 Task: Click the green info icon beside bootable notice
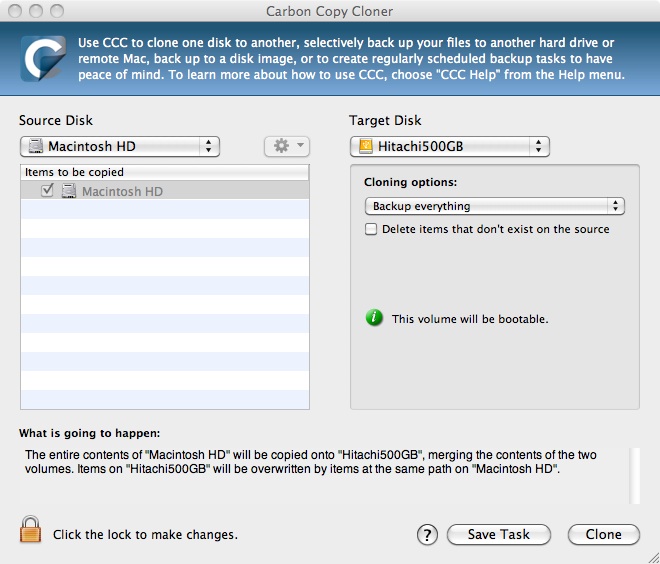374,318
